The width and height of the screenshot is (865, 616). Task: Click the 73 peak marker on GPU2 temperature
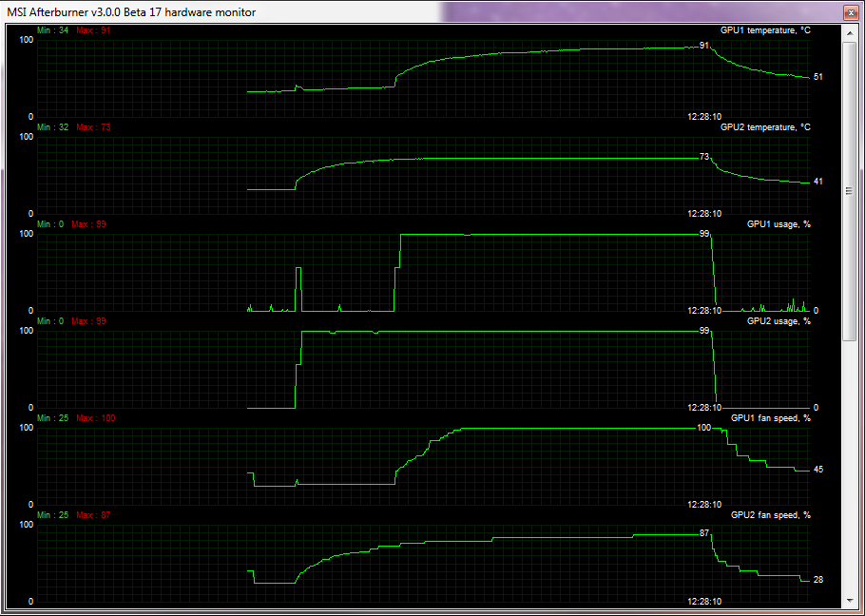click(704, 157)
